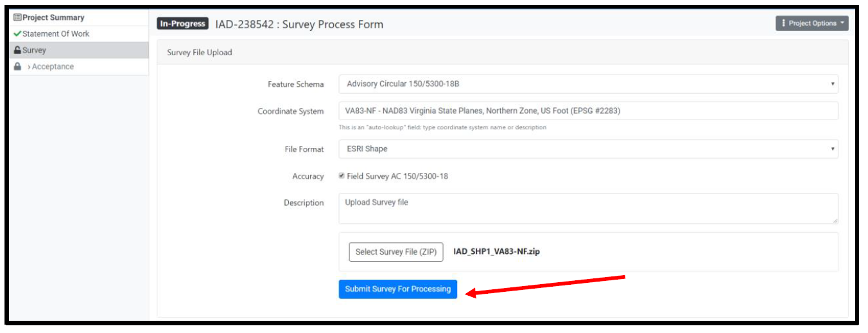
Task: Open the File Format dropdown
Action: 588,149
